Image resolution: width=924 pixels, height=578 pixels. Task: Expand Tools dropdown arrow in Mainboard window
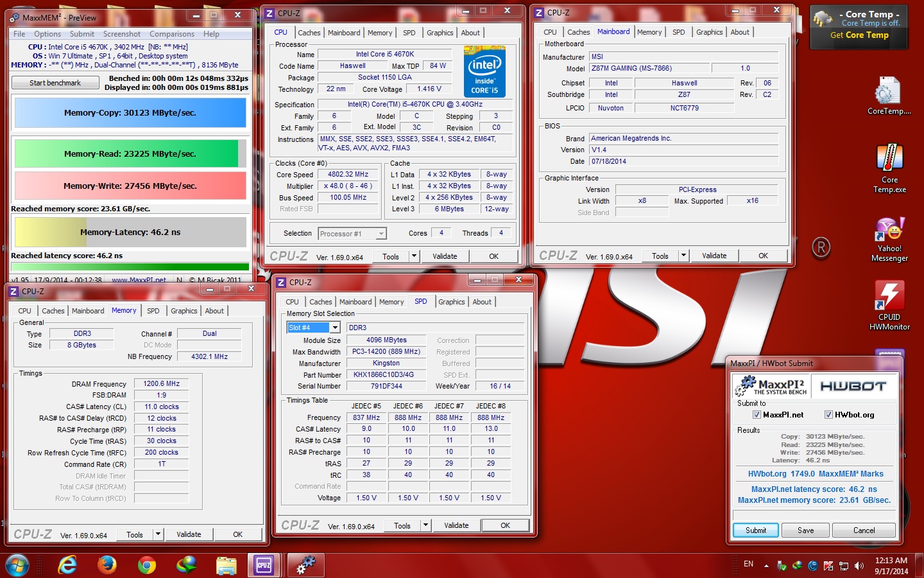click(x=683, y=256)
